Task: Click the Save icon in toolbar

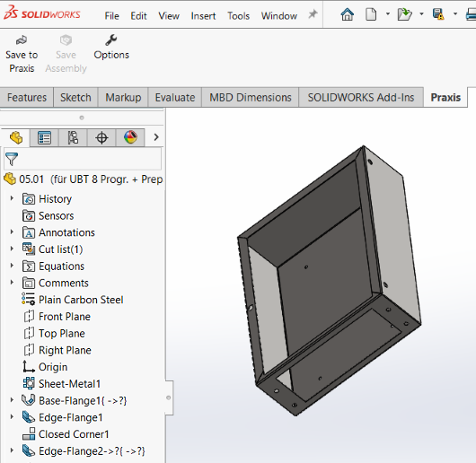Action: tap(438, 14)
